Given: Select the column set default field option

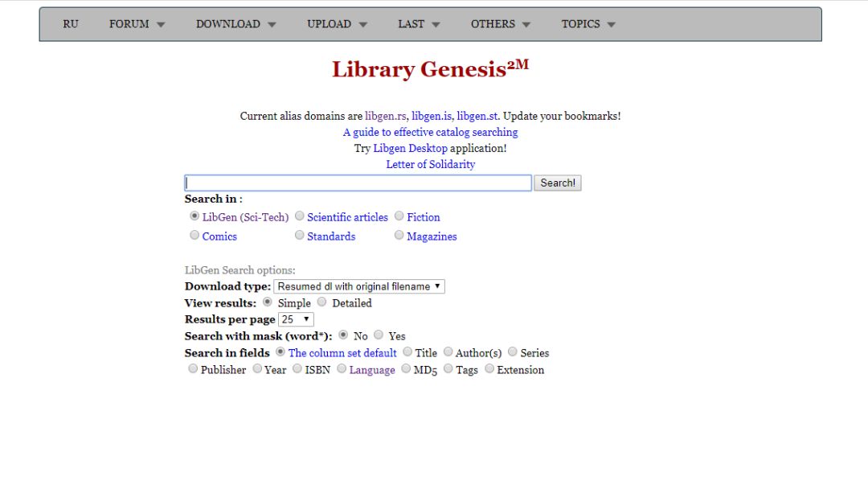Looking at the screenshot, I should pyautogui.click(x=280, y=351).
